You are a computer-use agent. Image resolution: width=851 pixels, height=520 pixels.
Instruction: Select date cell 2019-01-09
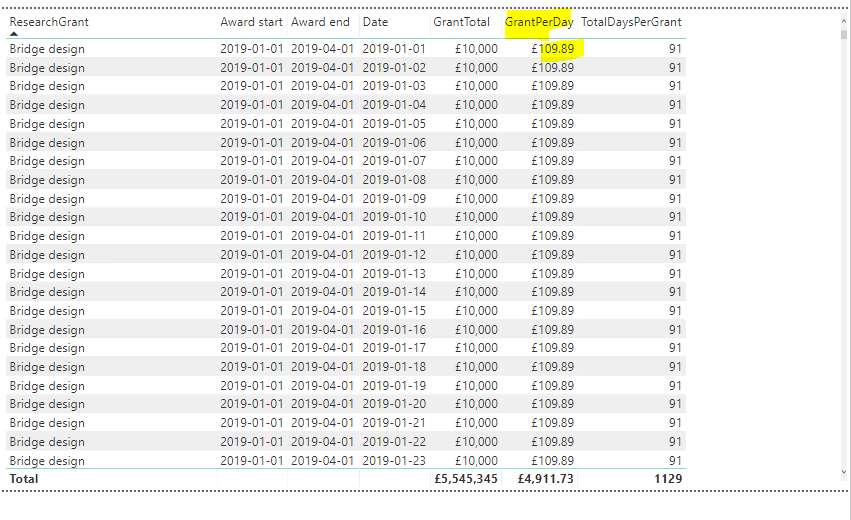[x=394, y=199]
